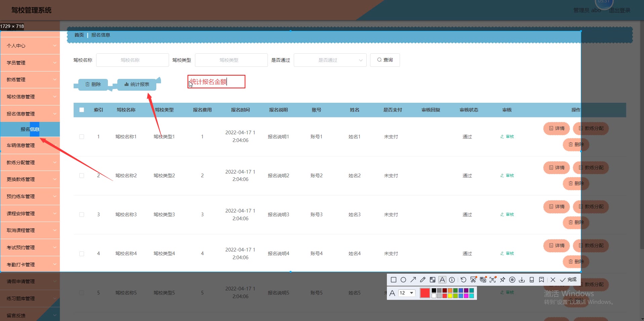Cancel the screenshot with X icon

(553, 280)
